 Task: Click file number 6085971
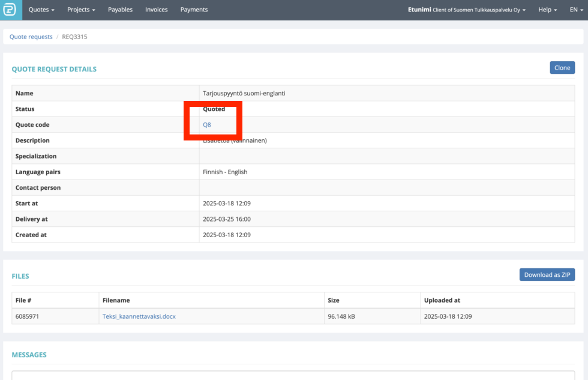pyautogui.click(x=27, y=316)
